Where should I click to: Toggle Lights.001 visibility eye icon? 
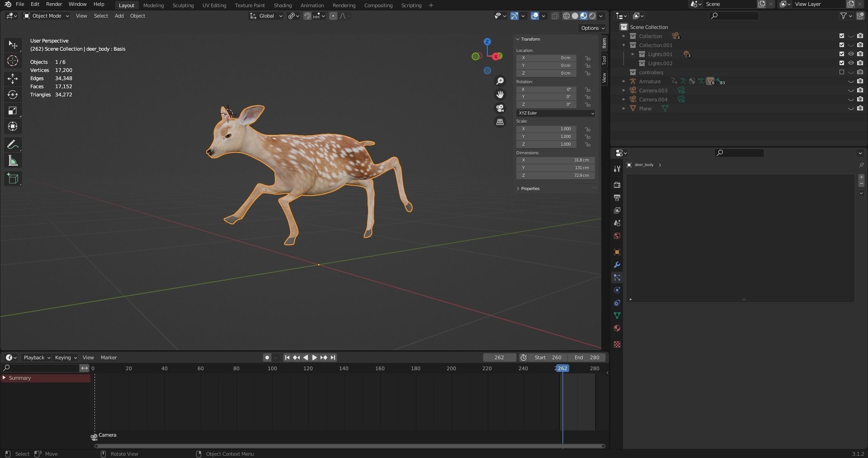[x=851, y=54]
